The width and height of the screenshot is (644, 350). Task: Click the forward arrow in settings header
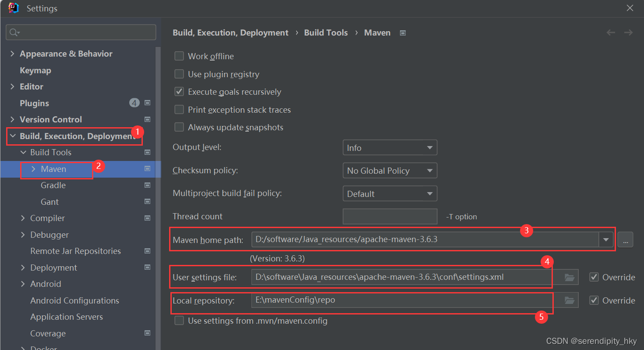(628, 32)
